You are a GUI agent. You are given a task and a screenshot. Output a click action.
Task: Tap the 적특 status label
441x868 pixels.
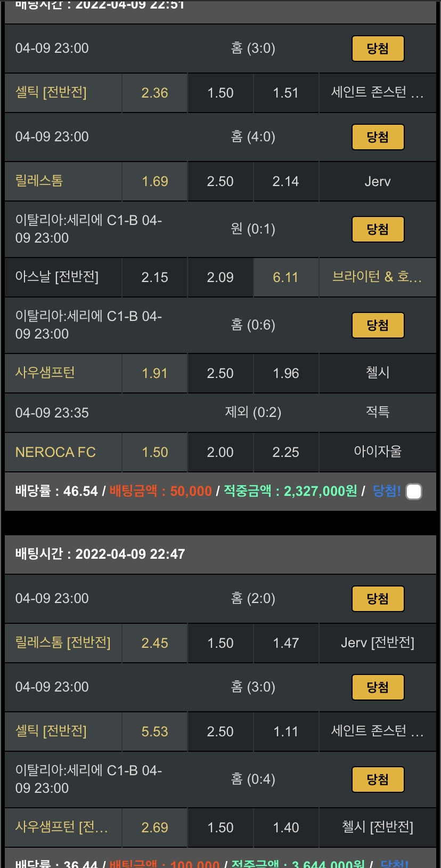coord(378,412)
